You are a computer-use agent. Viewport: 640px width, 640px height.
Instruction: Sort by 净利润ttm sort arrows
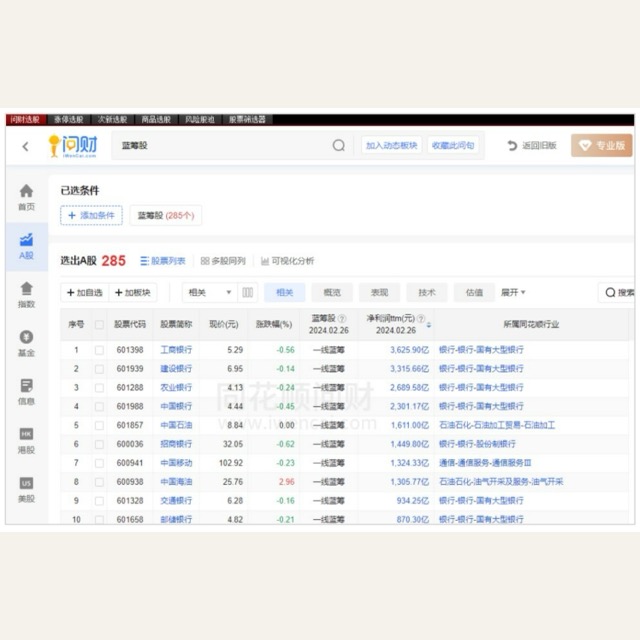tap(429, 325)
